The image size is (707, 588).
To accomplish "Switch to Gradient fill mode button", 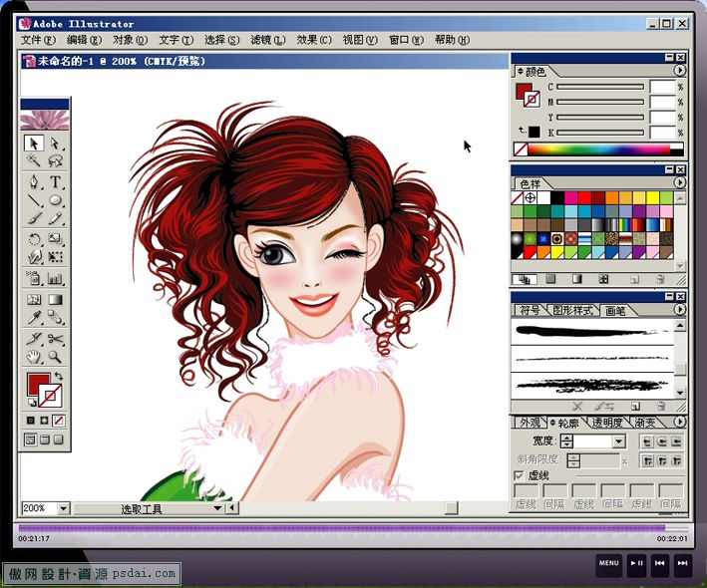I will tap(44, 421).
